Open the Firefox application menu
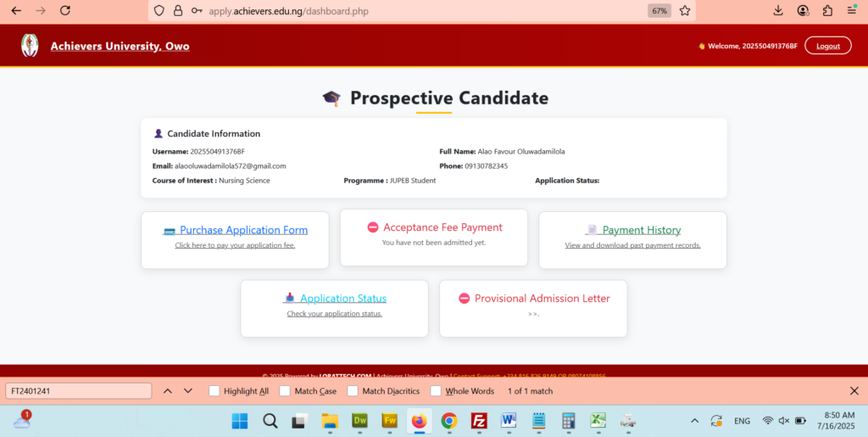The image size is (868, 437). coord(852,10)
